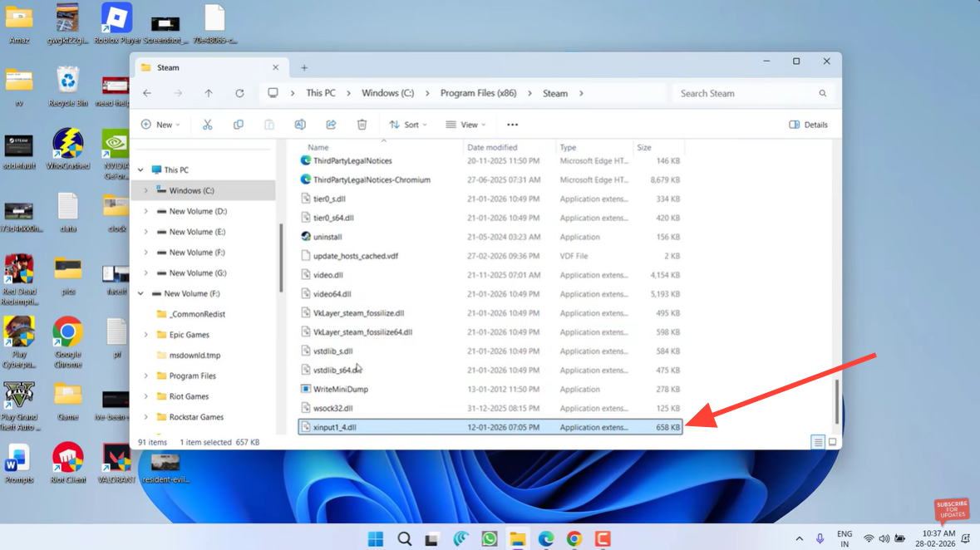
Task: Collapse the This PC tree node
Action: (140, 170)
